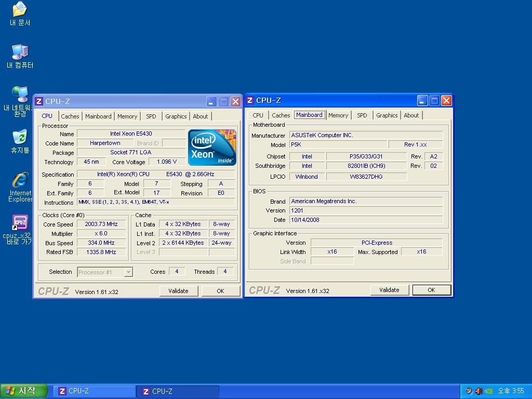
Task: Open Graphics tab in right CPU-Z window
Action: pyautogui.click(x=387, y=115)
